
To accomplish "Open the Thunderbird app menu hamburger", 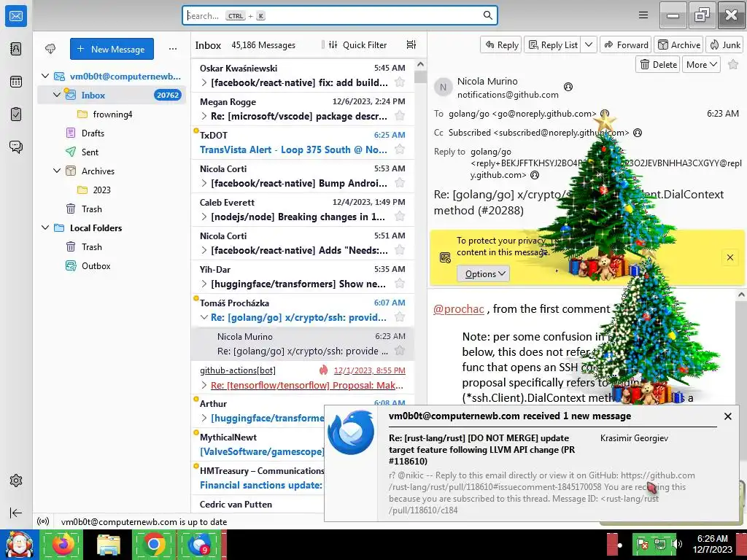I will 643,15.
